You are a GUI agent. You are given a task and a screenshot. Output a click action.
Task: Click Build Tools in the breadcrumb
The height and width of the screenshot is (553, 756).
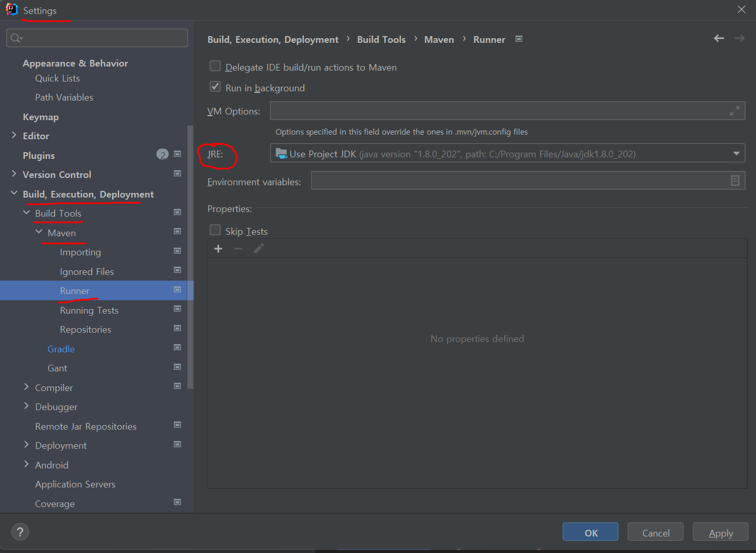point(381,40)
